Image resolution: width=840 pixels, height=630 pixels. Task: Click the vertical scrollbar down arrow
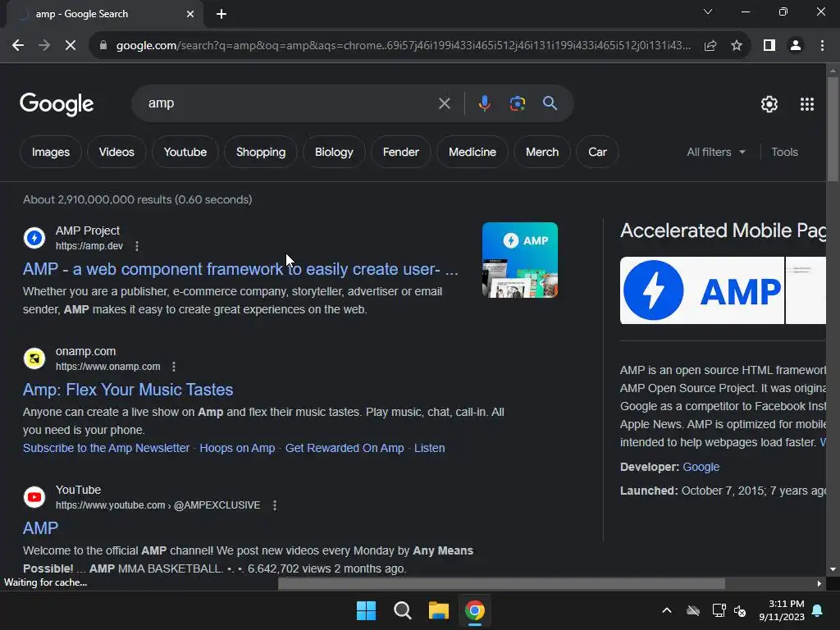tap(833, 569)
